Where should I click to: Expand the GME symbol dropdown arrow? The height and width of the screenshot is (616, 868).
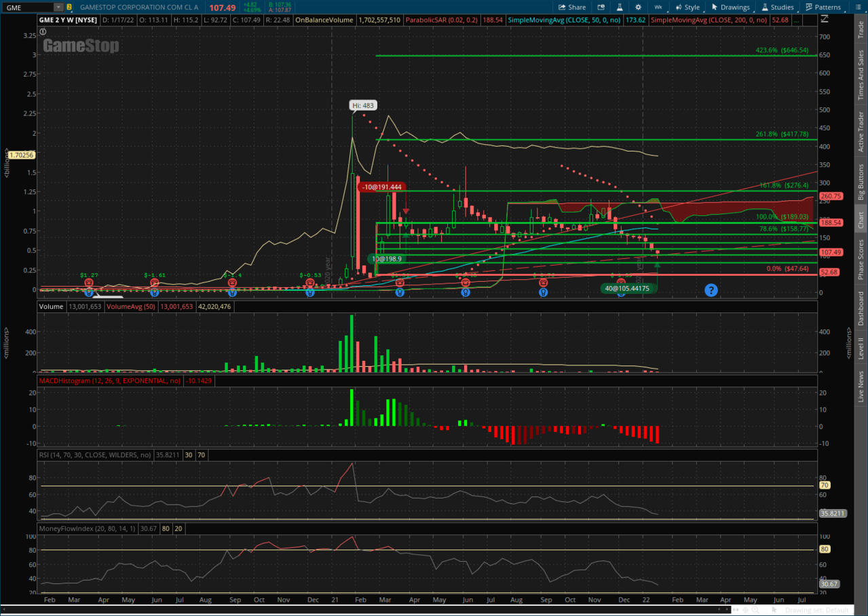click(58, 7)
